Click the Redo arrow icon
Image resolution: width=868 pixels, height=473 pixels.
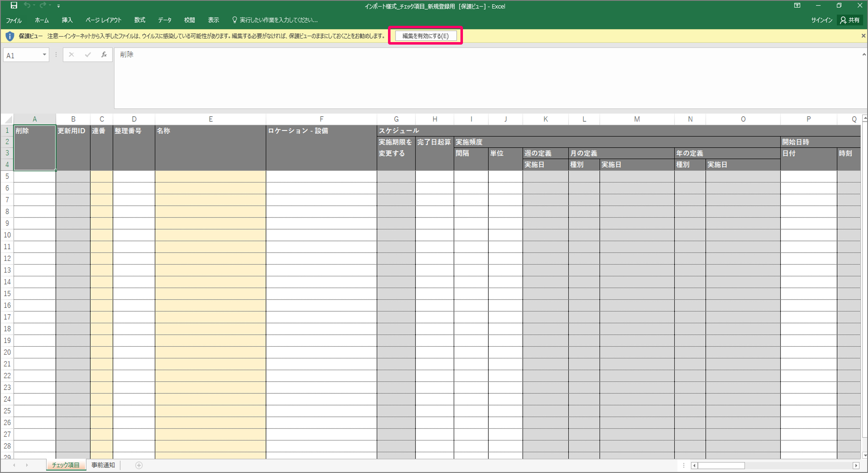click(42, 5)
